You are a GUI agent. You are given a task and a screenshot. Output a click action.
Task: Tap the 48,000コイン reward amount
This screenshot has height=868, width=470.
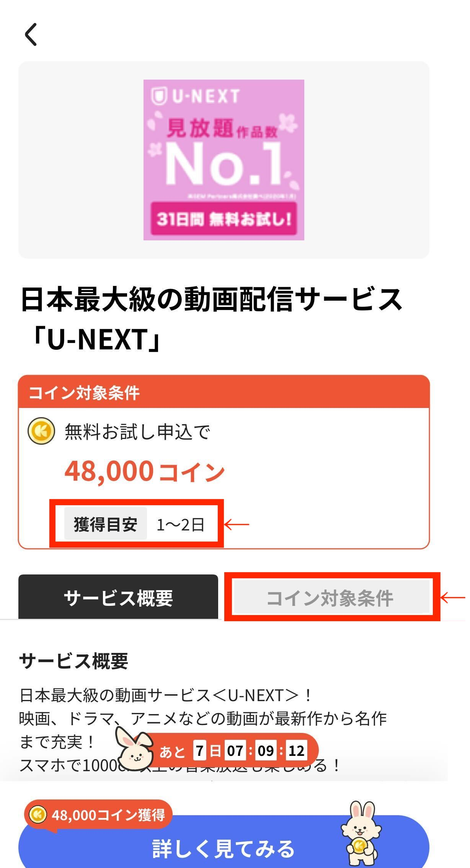(144, 471)
